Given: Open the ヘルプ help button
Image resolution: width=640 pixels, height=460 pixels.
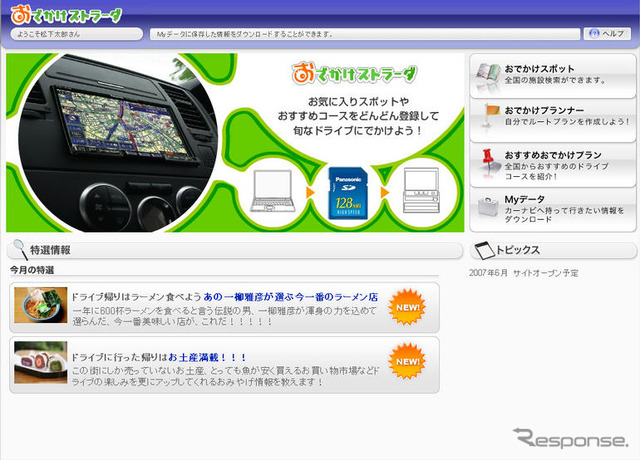Looking at the screenshot, I should [x=604, y=34].
